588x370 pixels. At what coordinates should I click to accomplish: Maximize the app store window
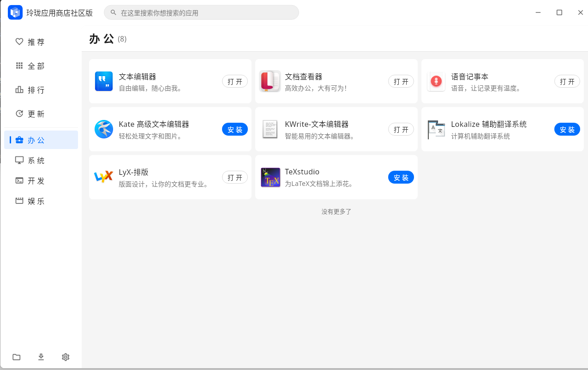[559, 12]
